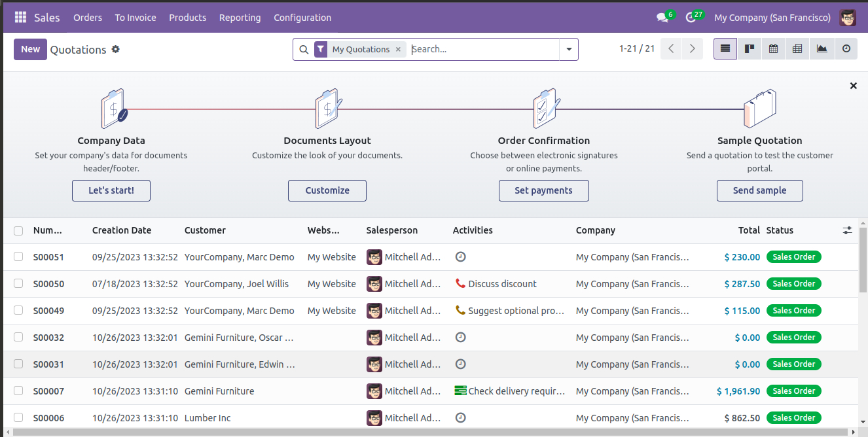Open the Configuration menu
Image resolution: width=868 pixels, height=437 pixels.
point(302,18)
